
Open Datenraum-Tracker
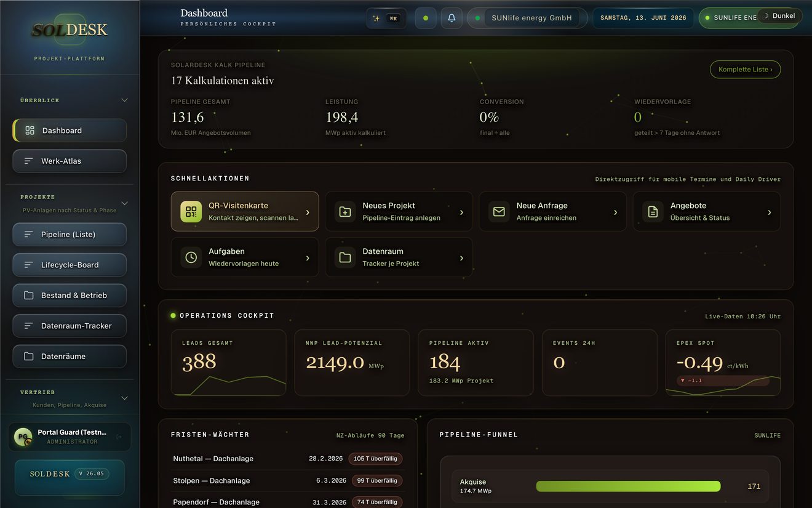pyautogui.click(x=70, y=326)
